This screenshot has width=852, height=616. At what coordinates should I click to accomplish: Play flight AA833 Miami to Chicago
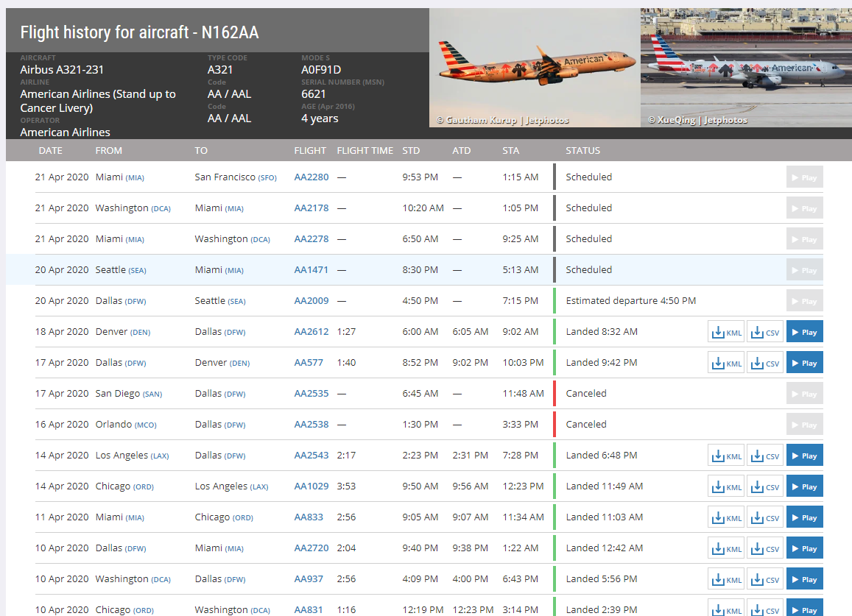coord(805,517)
